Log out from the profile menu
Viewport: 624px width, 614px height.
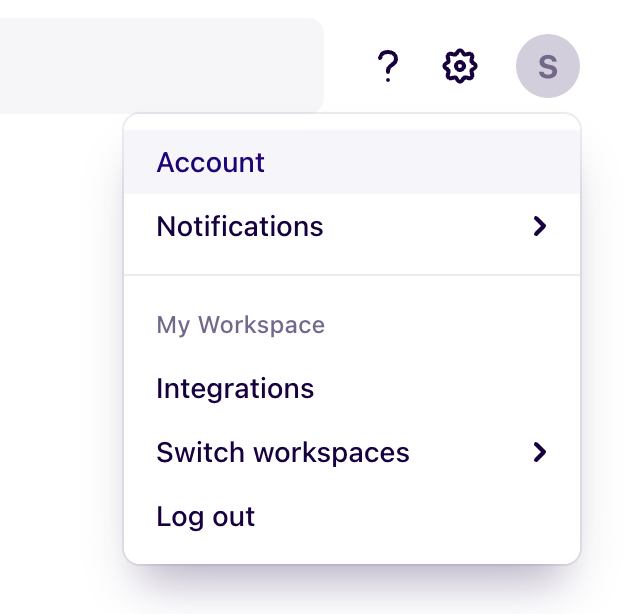click(x=352, y=517)
